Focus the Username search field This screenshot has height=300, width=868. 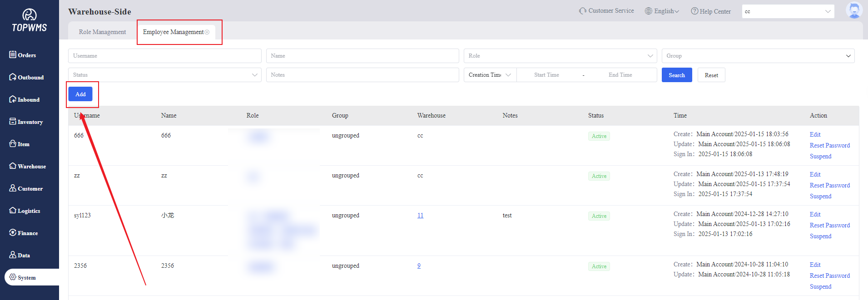pos(164,56)
